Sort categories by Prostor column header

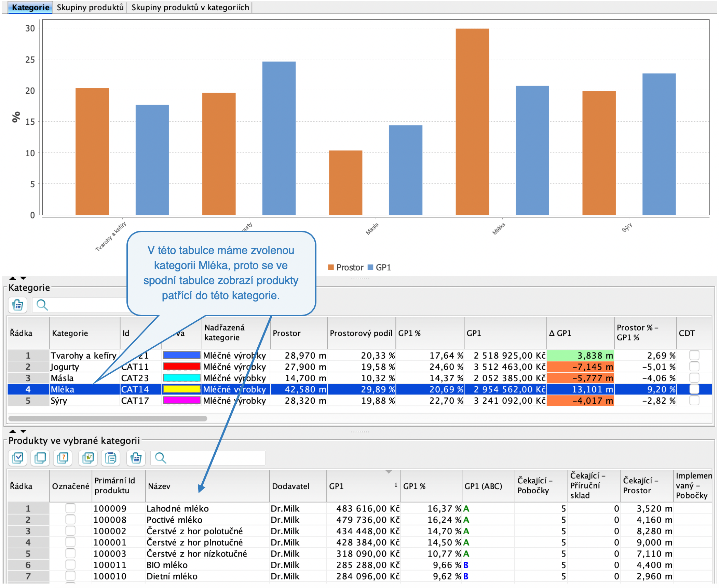click(x=298, y=333)
